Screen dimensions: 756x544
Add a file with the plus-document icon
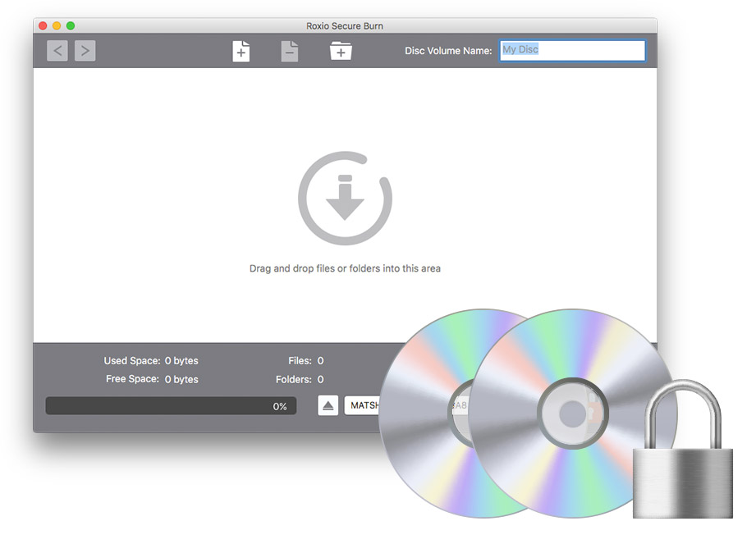click(x=241, y=51)
